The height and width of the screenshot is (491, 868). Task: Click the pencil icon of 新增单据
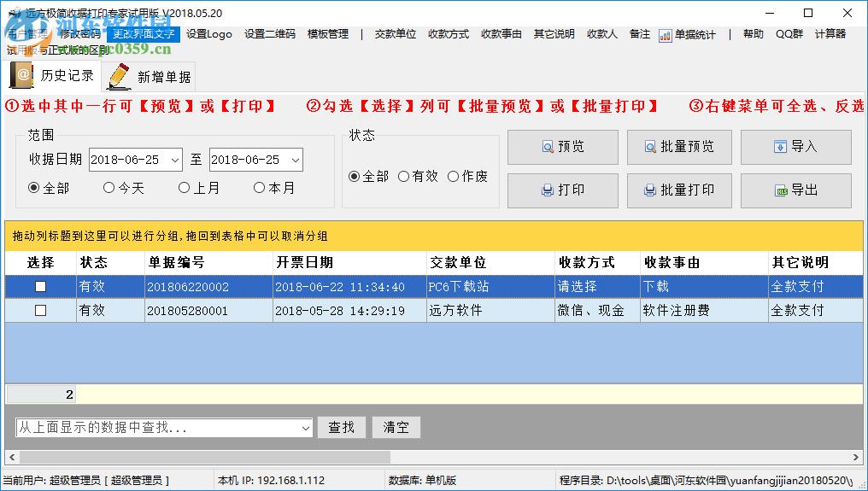click(119, 76)
